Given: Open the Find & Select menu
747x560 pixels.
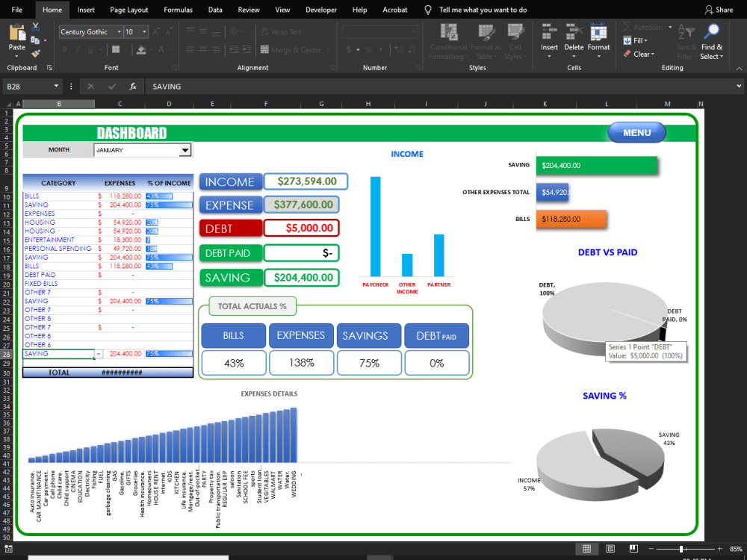Looking at the screenshot, I should (712, 41).
